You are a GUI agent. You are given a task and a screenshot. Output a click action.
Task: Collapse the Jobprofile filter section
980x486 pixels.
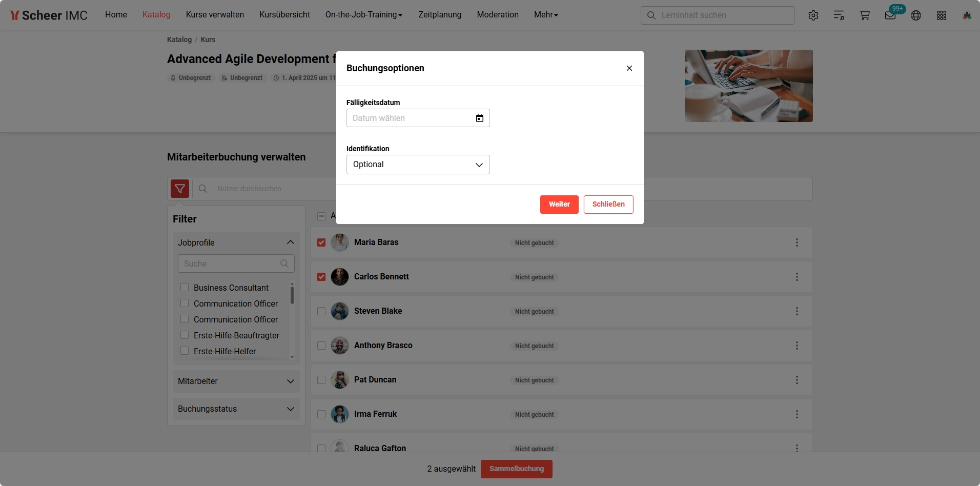236,242
